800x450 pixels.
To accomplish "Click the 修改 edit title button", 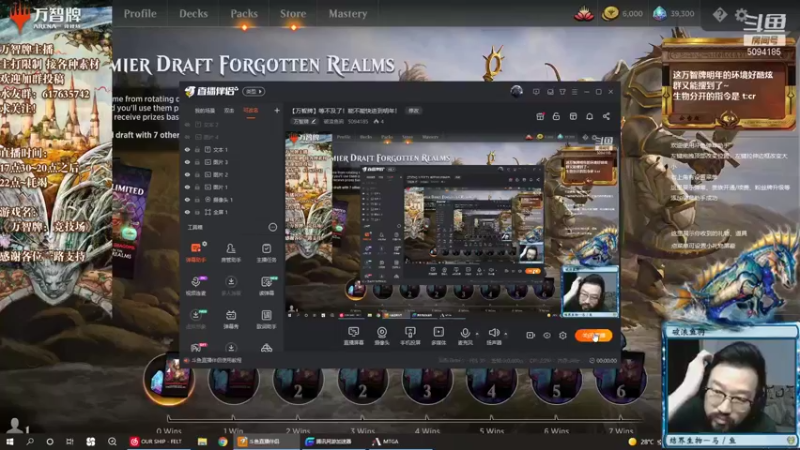I will tap(413, 110).
